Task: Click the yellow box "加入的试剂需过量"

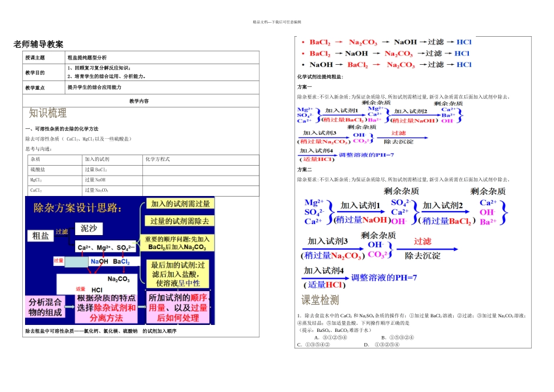Action: coord(181,204)
